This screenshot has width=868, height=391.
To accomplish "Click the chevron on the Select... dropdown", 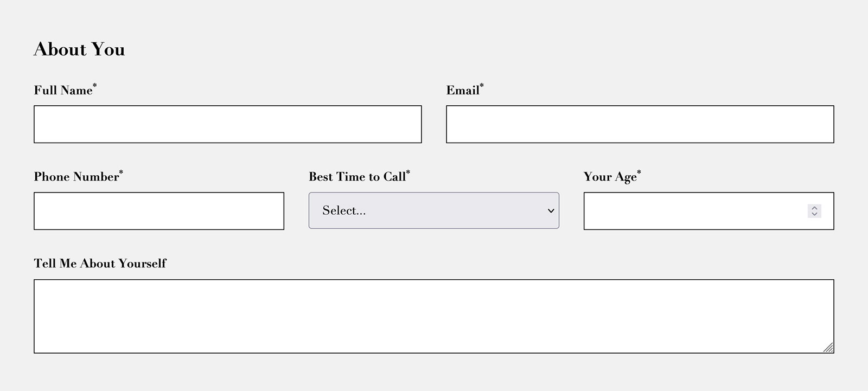I will tap(550, 210).
